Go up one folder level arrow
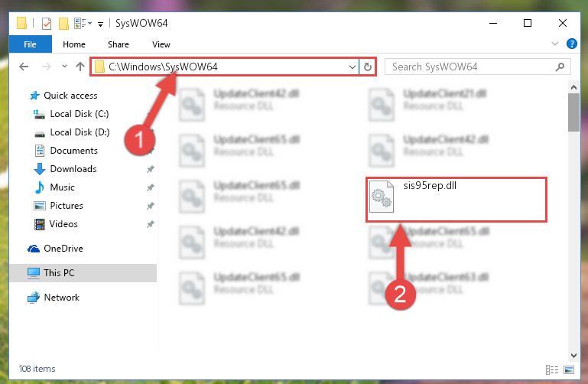588x384 pixels. [80, 67]
